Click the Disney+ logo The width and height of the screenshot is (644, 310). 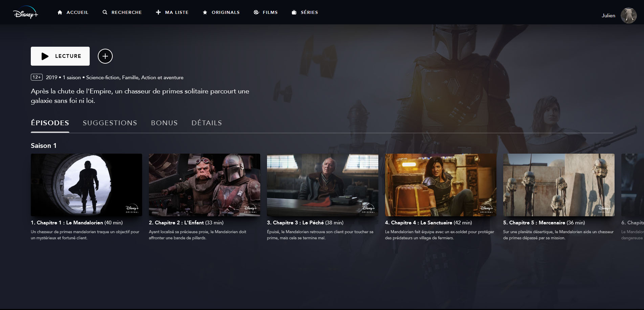[x=26, y=13]
